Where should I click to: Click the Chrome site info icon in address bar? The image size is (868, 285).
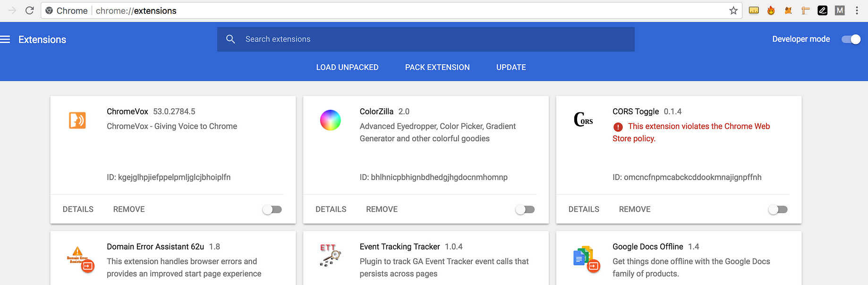click(49, 10)
